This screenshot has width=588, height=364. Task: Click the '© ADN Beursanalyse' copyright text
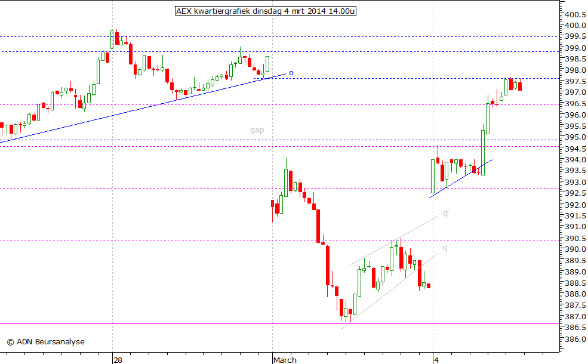(x=45, y=342)
